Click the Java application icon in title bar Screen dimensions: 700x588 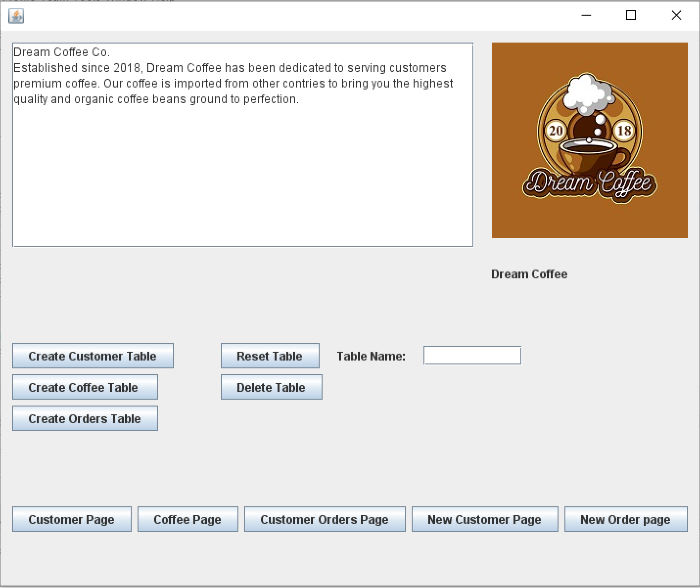(x=16, y=16)
